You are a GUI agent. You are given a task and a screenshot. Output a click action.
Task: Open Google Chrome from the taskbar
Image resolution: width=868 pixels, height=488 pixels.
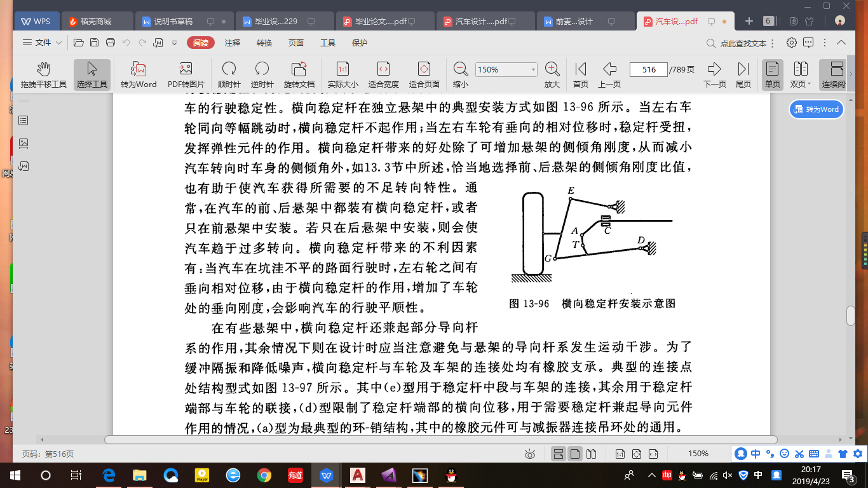click(264, 475)
